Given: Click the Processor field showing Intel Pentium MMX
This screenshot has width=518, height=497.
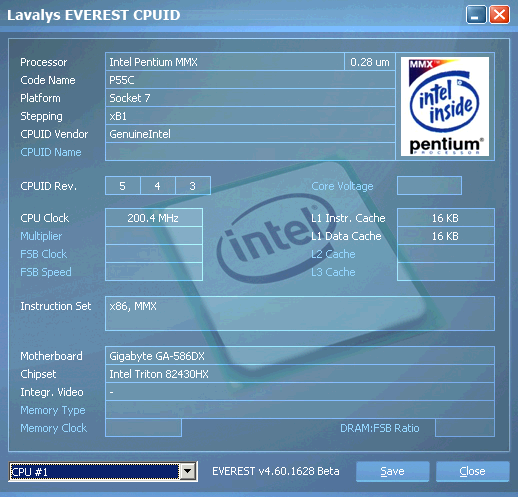Looking at the screenshot, I should pos(225,62).
